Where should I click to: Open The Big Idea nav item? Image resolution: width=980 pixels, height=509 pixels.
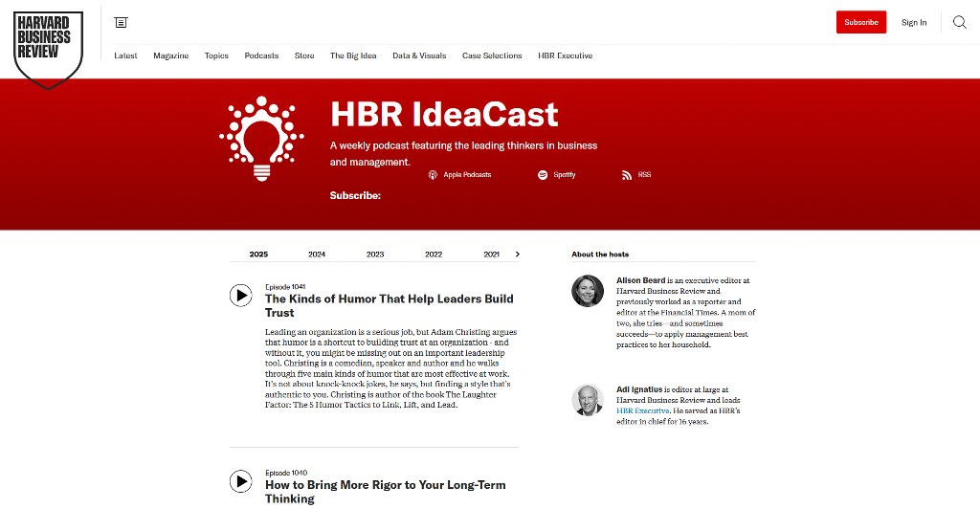point(353,55)
